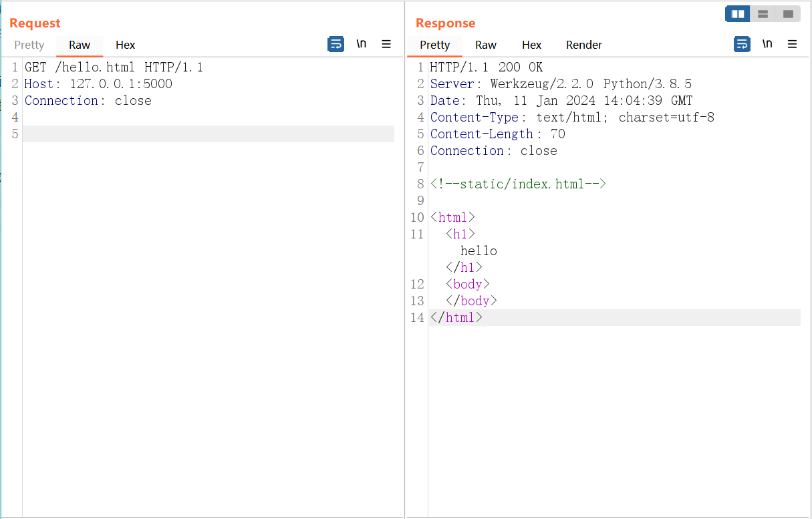Show non-printable characters in Response panel
The width and height of the screenshot is (812, 519).
click(767, 44)
